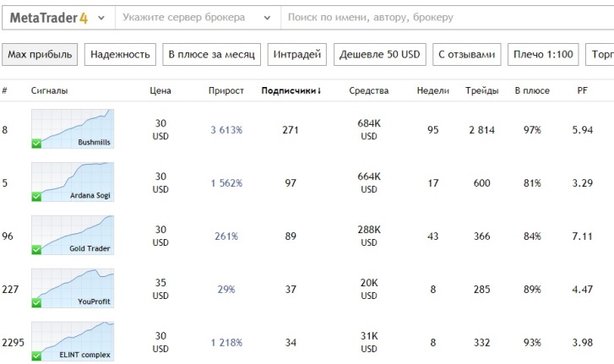The height and width of the screenshot is (364, 614).
Task: Toggle the В плюсе за месяц filter
Action: point(211,55)
